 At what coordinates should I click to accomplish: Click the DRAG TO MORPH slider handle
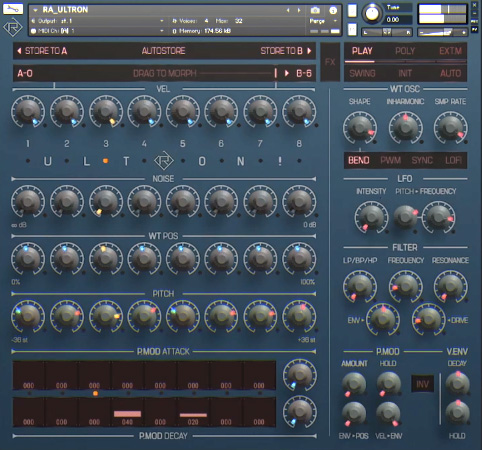click(276, 73)
